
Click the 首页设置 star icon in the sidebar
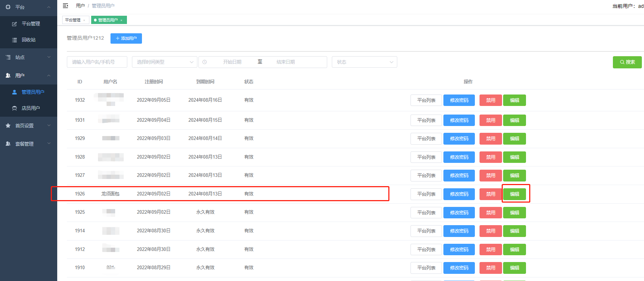[8, 126]
